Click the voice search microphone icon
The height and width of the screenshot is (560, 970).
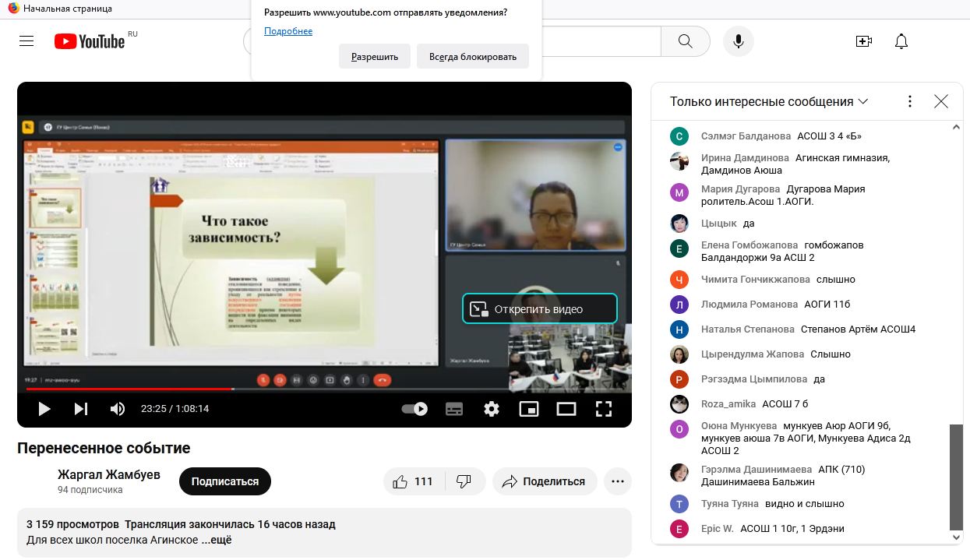pos(738,41)
